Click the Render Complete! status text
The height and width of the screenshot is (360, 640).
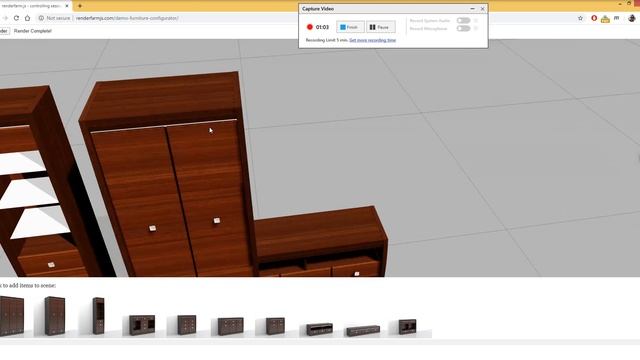pos(33,31)
